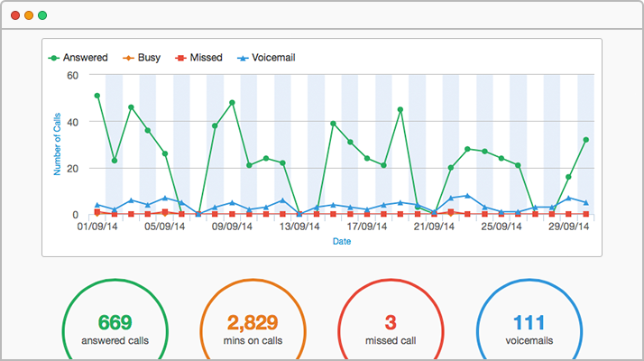Toggle the Busy series in the legend
The width and height of the screenshot is (644, 361).
142,58
